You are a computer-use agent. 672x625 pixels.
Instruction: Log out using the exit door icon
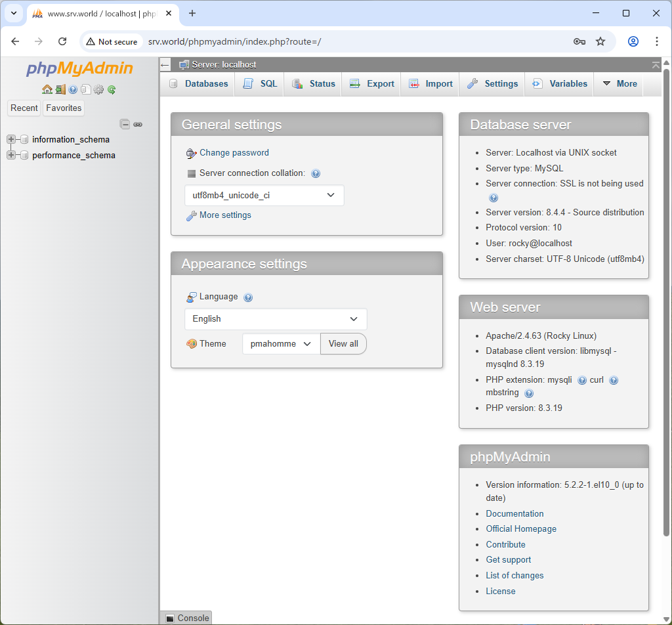pos(60,89)
